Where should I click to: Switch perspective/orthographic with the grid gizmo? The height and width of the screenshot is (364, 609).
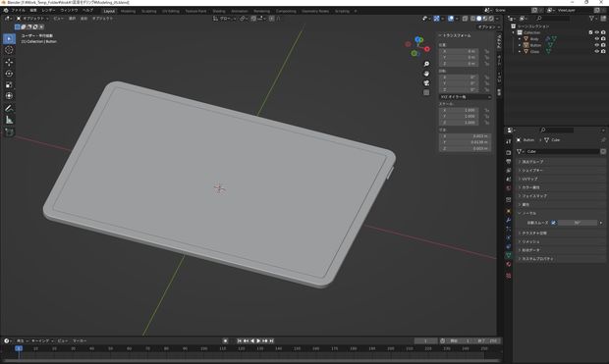click(426, 92)
